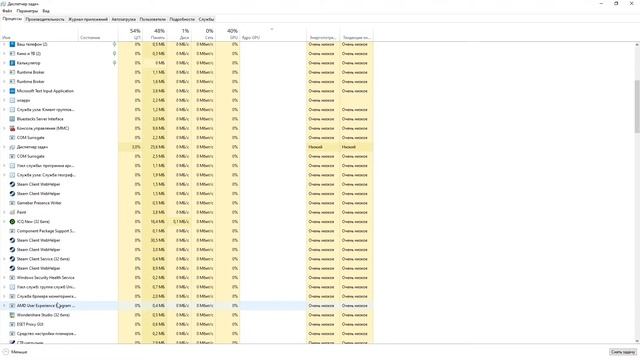Click the Служба узла: Служба географ... icon
The image size is (640, 360).
pos(12,175)
